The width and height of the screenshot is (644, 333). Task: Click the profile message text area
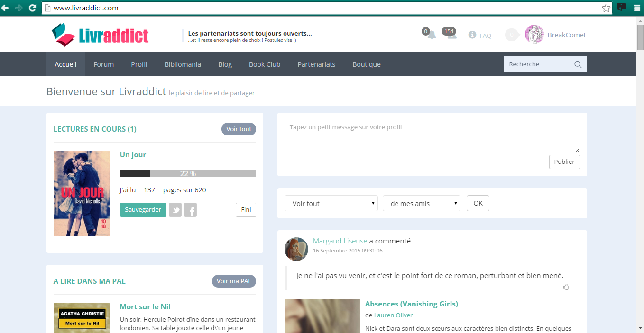pos(432,136)
